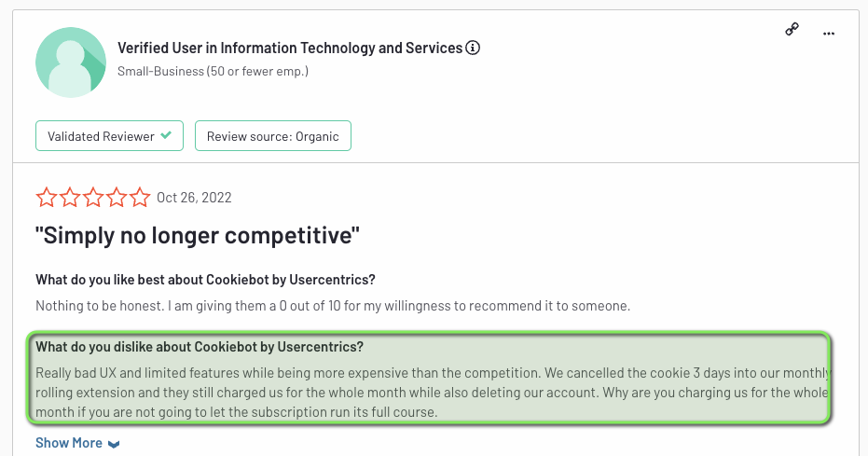
Task: Click the "What do you dislike" heading
Action: coord(200,347)
